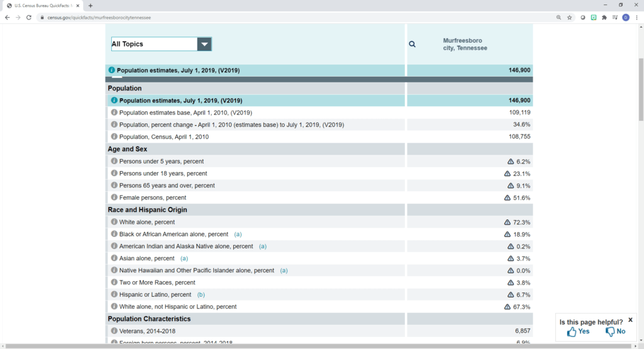This screenshot has width=644, height=349.
Task: Click the Race and Hispanic Origin section heading
Action: 147,210
